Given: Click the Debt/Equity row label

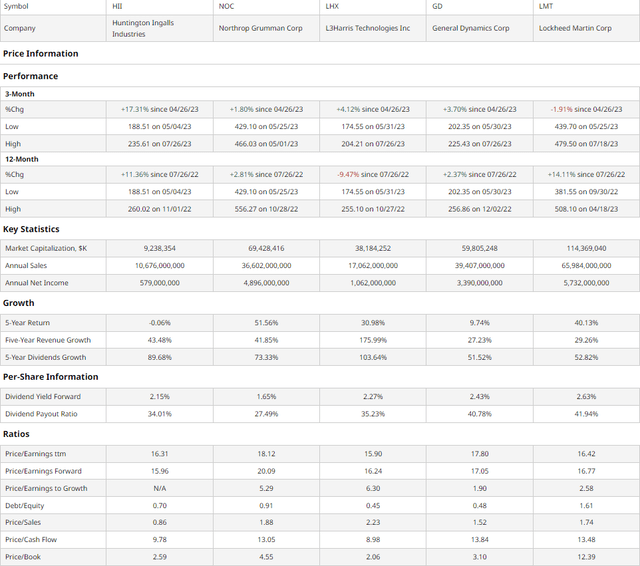Looking at the screenshot, I should 24,506.
